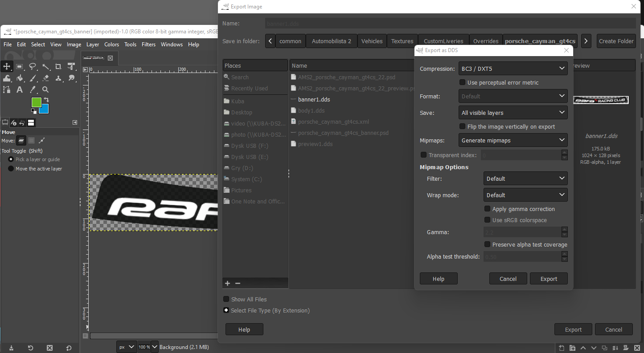Reset tool options to default values

point(69,348)
